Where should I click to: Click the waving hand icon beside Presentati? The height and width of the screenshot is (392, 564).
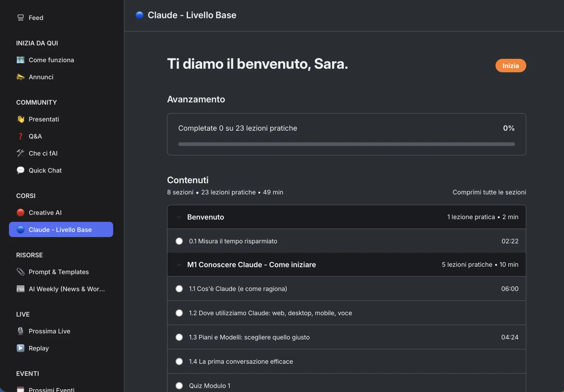pos(20,119)
